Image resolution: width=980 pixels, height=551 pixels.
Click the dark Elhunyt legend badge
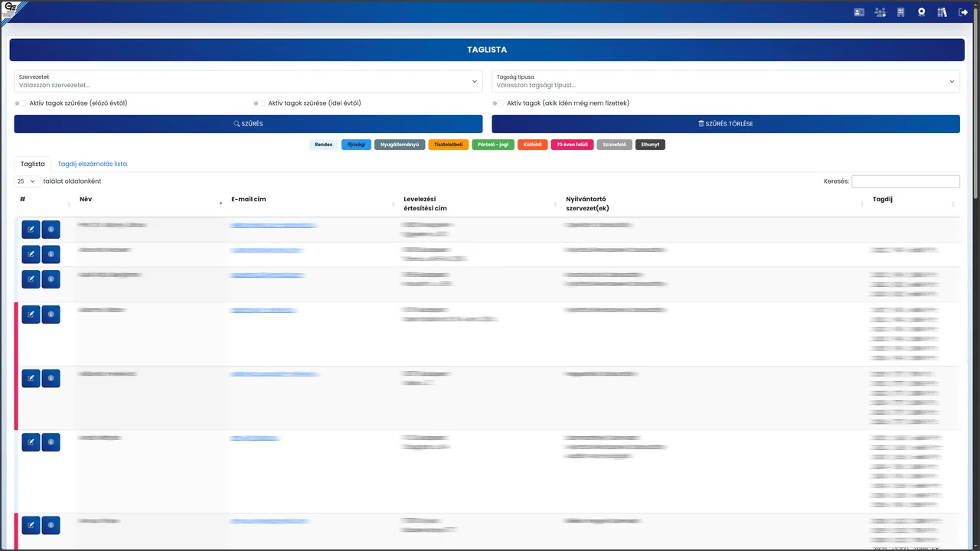point(650,145)
